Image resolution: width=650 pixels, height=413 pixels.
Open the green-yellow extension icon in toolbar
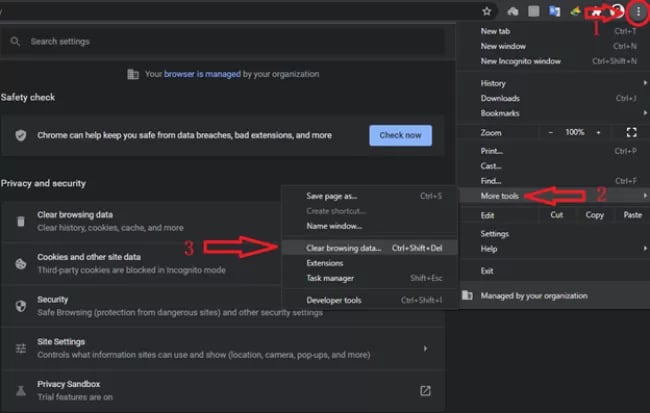click(x=575, y=12)
